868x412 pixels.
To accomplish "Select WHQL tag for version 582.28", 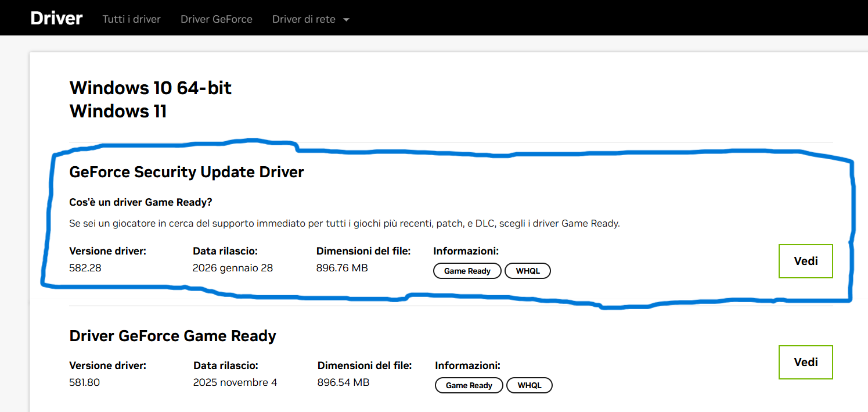I will 528,271.
